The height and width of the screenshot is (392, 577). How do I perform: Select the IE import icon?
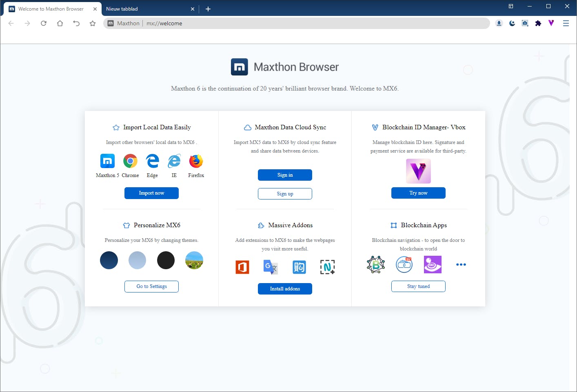pyautogui.click(x=174, y=161)
